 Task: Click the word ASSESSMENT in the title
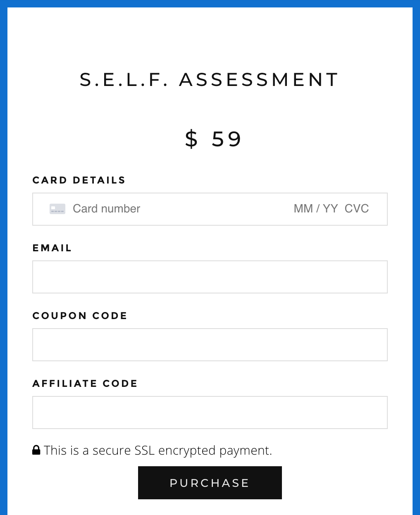click(259, 80)
